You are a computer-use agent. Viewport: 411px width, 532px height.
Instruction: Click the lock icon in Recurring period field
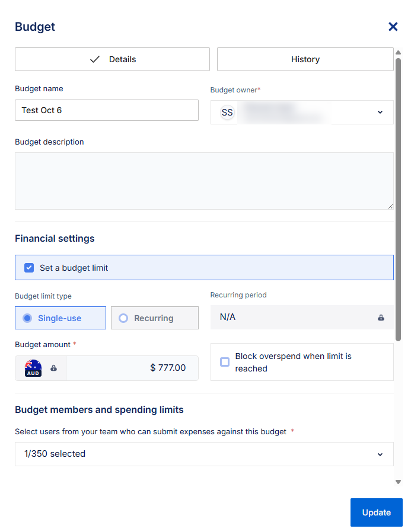point(381,318)
